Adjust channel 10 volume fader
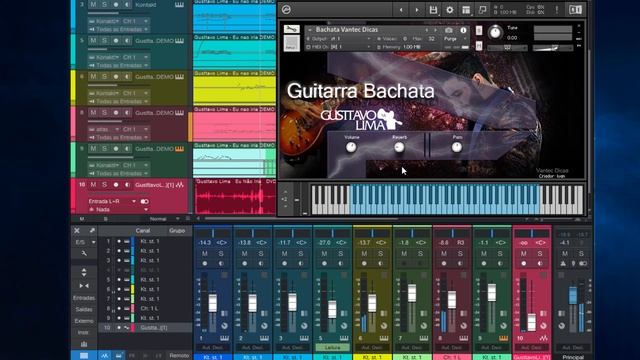640x360 pixels. [531, 322]
